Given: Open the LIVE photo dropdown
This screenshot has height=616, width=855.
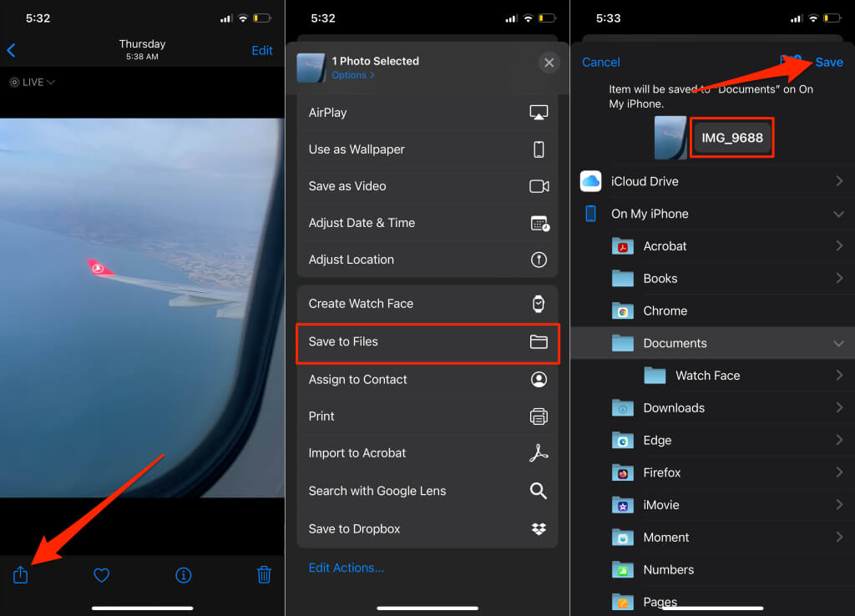Looking at the screenshot, I should click(x=33, y=83).
